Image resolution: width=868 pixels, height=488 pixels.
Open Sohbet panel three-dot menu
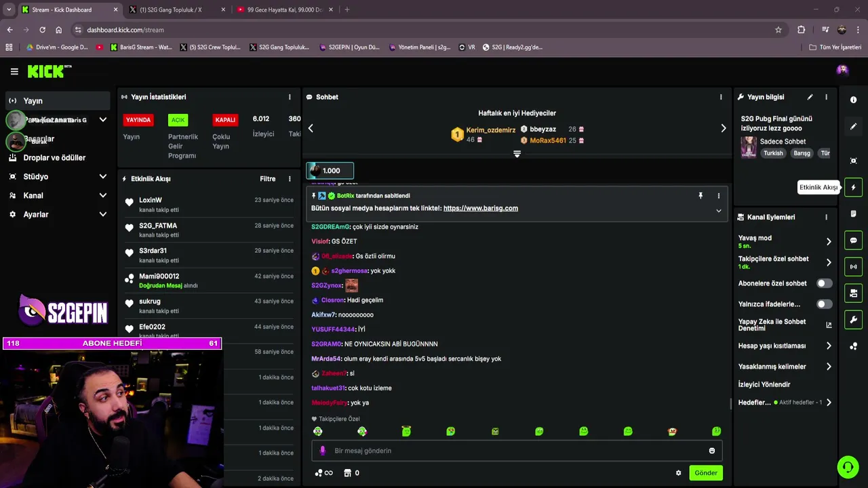tap(721, 97)
